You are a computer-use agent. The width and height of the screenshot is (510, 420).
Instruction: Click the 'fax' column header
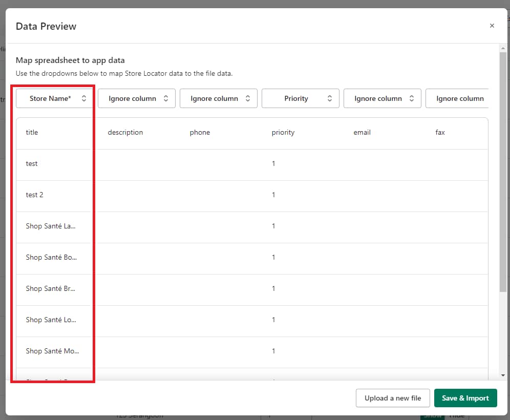pyautogui.click(x=440, y=132)
